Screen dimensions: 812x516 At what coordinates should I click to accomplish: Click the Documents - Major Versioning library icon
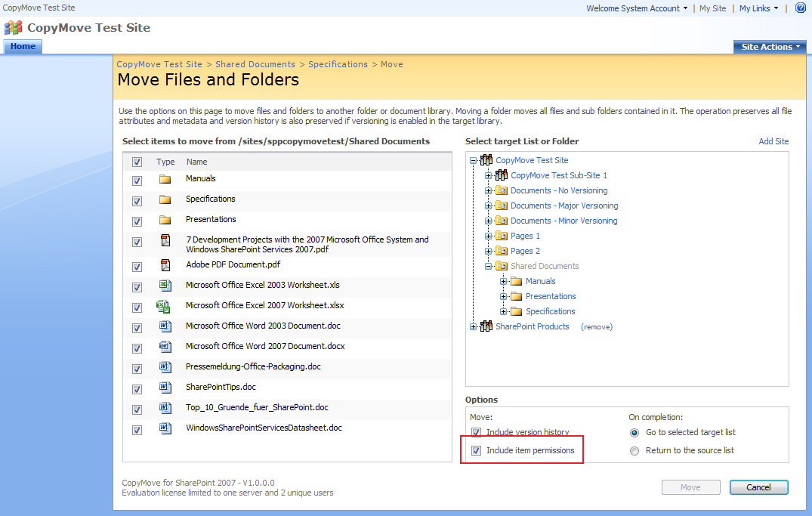(x=502, y=205)
